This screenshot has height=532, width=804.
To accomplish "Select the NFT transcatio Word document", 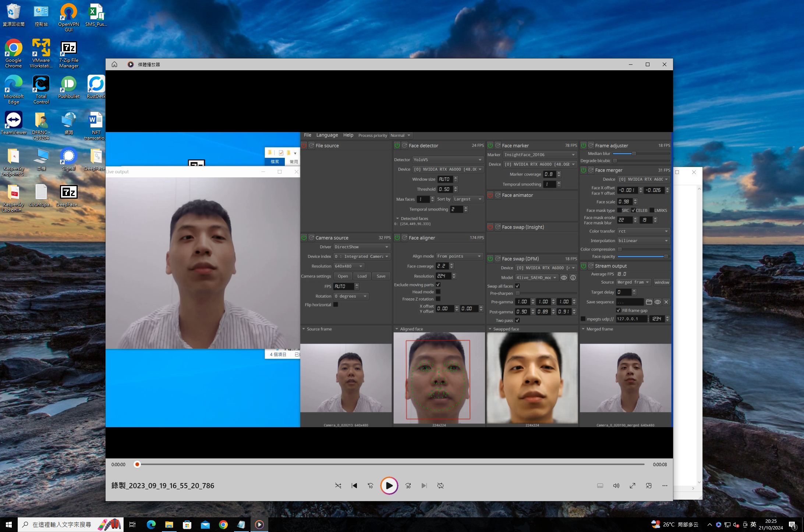I will 95,126.
